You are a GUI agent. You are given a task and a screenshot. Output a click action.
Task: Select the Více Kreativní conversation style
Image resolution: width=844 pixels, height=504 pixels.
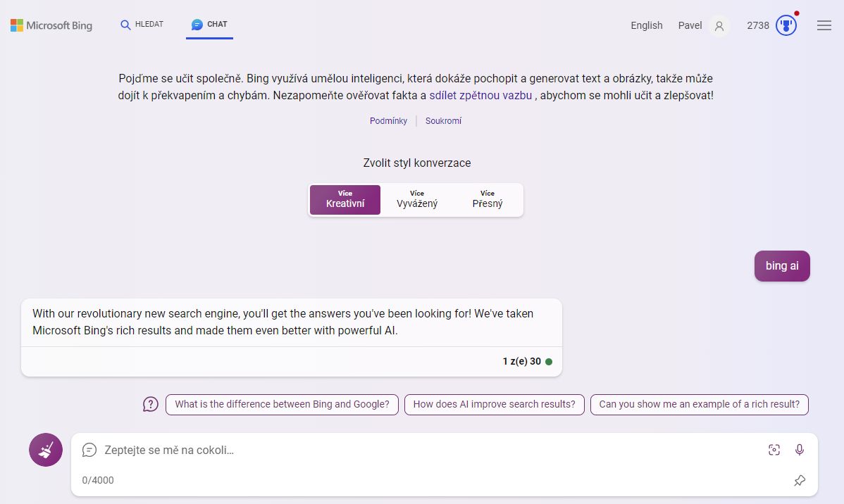coord(345,199)
